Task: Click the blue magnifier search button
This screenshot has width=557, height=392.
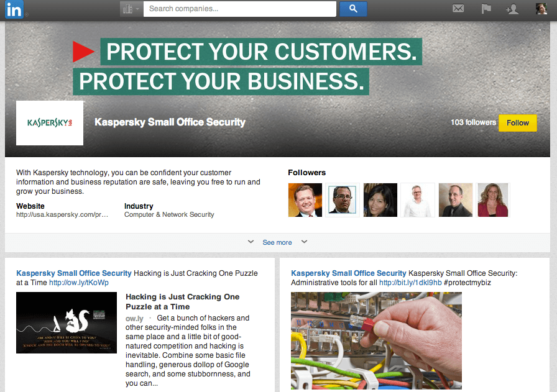Action: (x=353, y=9)
